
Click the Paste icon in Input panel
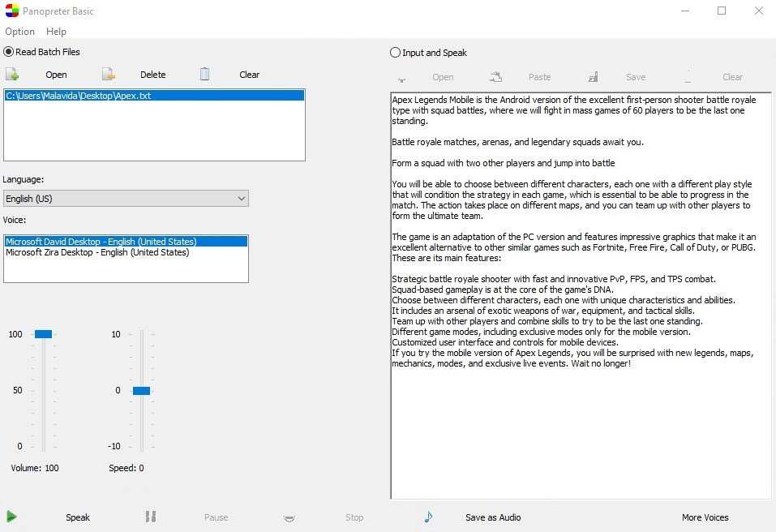(x=495, y=77)
